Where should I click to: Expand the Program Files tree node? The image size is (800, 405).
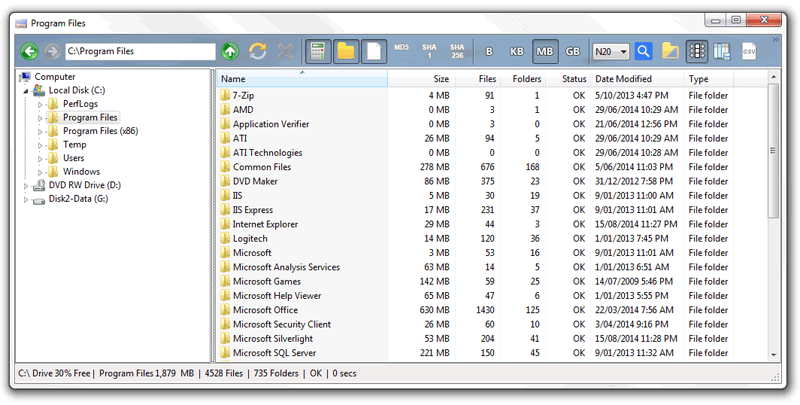tap(40, 118)
